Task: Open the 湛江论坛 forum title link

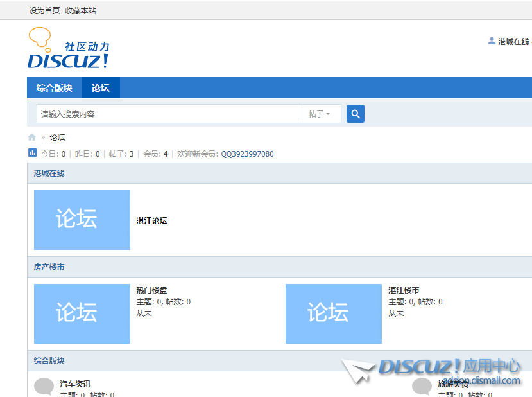Action: click(x=151, y=220)
